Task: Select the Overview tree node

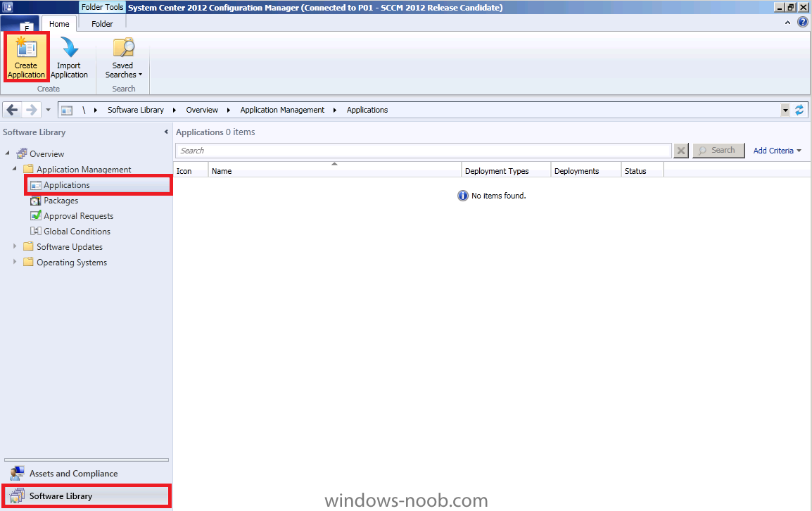Action: pos(46,154)
